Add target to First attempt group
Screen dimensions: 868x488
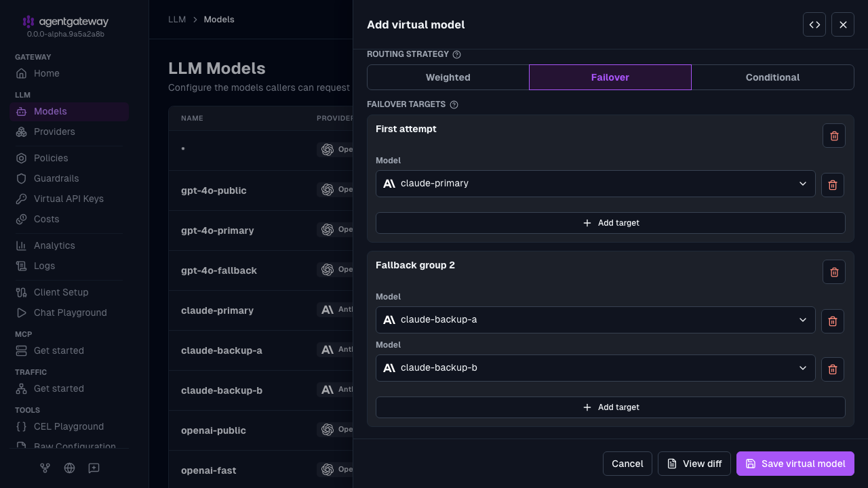point(610,223)
